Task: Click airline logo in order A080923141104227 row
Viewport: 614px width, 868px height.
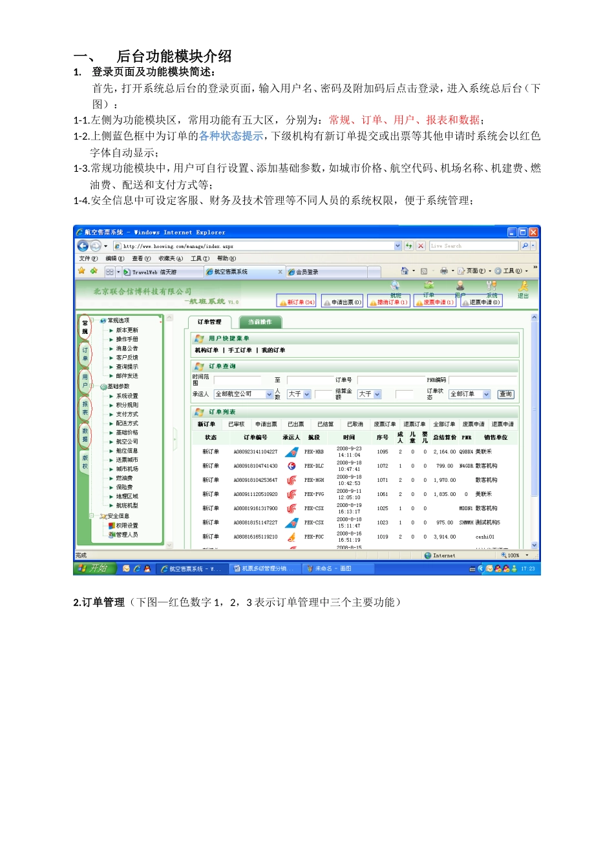Action: [x=292, y=451]
